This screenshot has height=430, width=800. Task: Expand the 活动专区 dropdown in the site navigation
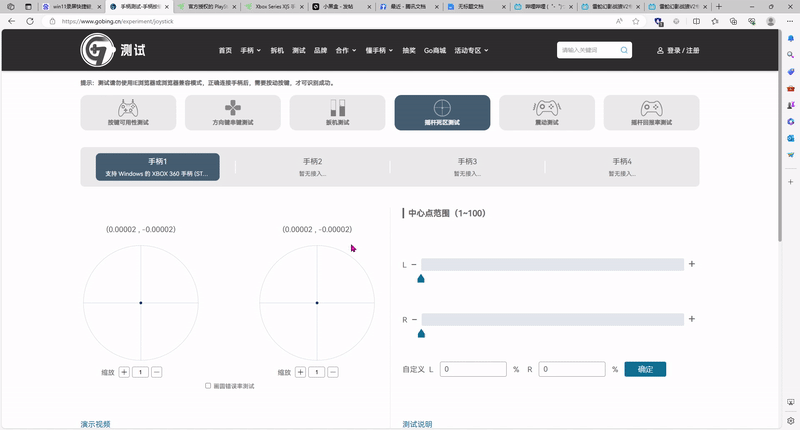(471, 50)
